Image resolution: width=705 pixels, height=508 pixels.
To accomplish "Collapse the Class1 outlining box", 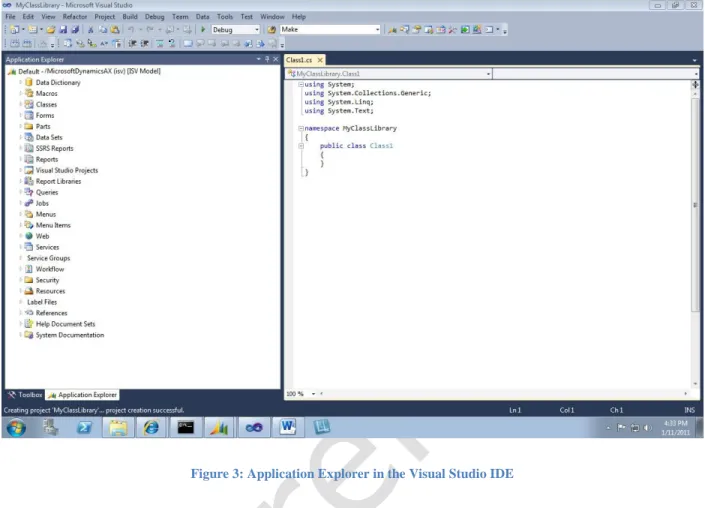I will click(x=301, y=146).
